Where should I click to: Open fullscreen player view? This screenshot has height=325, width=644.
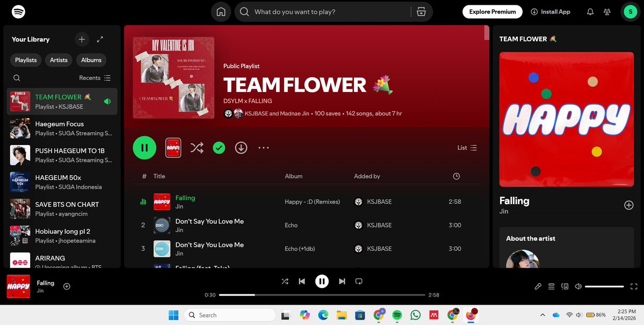[635, 286]
